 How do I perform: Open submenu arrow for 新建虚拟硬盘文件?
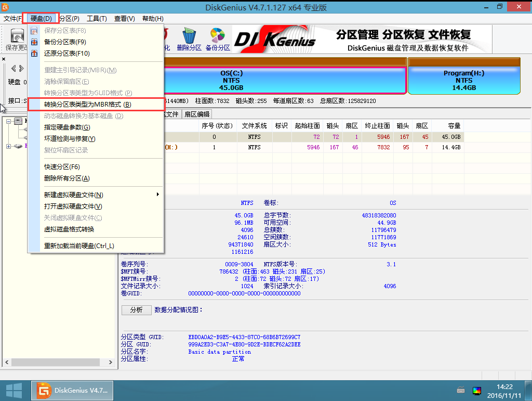[x=158, y=195]
